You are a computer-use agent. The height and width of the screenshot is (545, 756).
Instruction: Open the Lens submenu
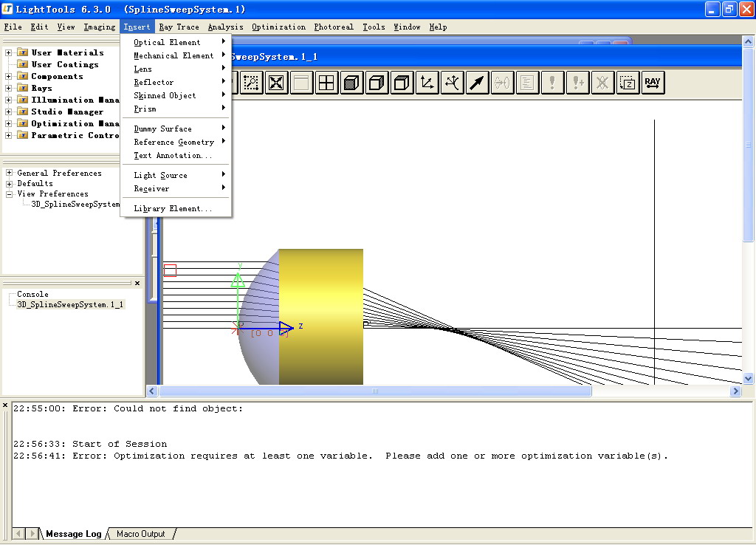click(176, 69)
